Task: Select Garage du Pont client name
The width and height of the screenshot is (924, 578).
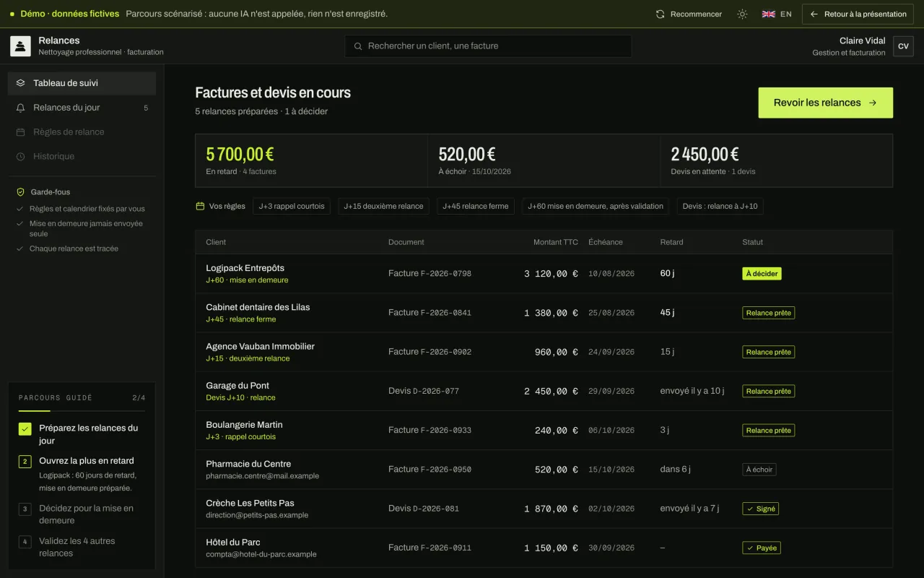Action: [x=237, y=386]
